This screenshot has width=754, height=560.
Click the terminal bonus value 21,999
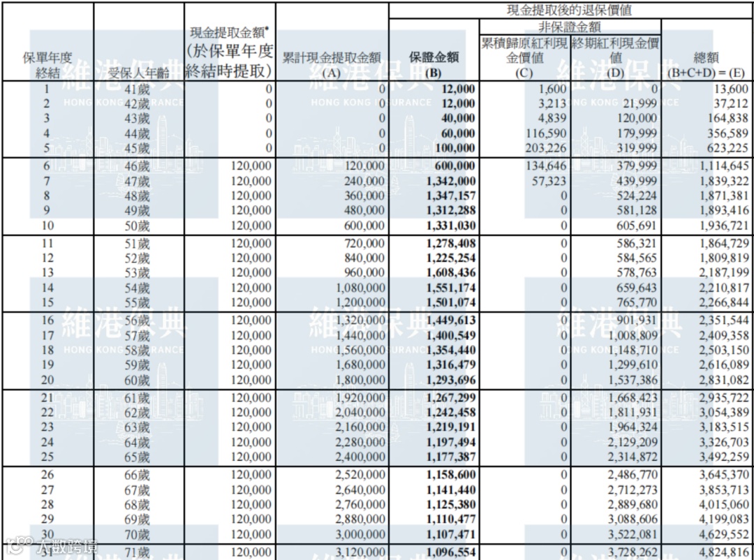coord(640,103)
